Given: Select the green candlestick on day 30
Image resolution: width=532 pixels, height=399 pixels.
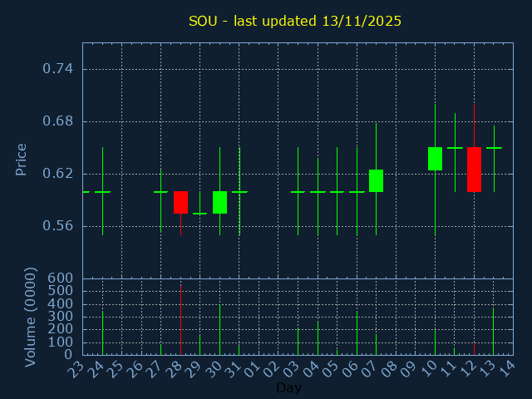Looking at the screenshot, I should (x=219, y=202).
